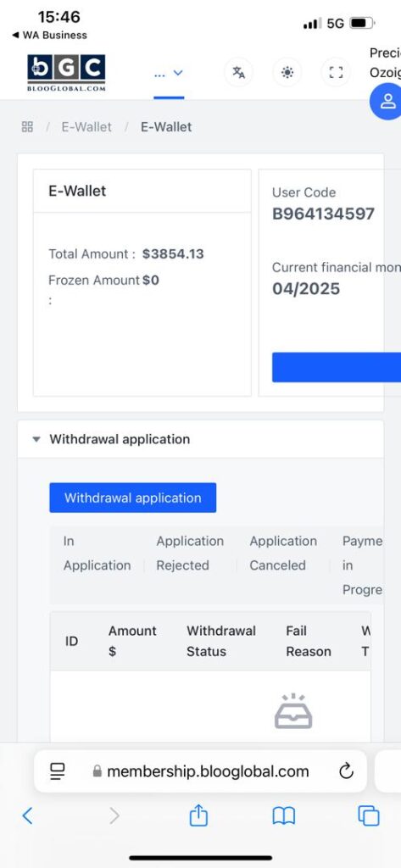The image size is (401, 868).
Task: Click the blue Withdrawal application button
Action: coord(133,498)
